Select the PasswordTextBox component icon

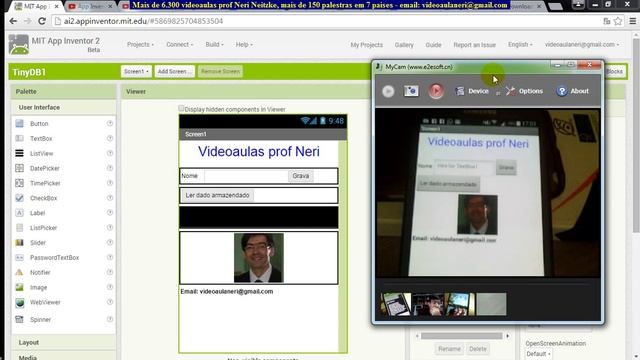tap(19, 258)
